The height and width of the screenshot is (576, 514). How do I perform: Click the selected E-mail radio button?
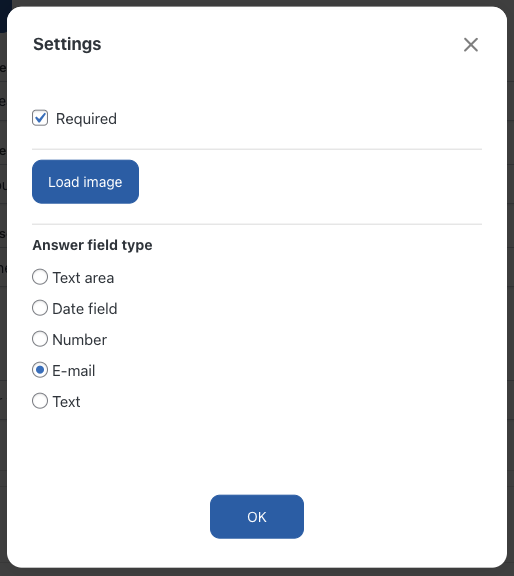40,370
